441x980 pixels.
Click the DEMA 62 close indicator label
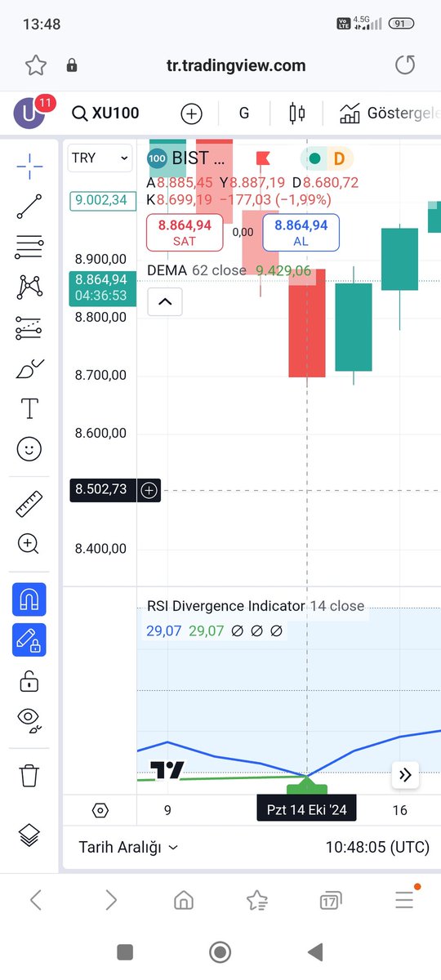coord(197,269)
